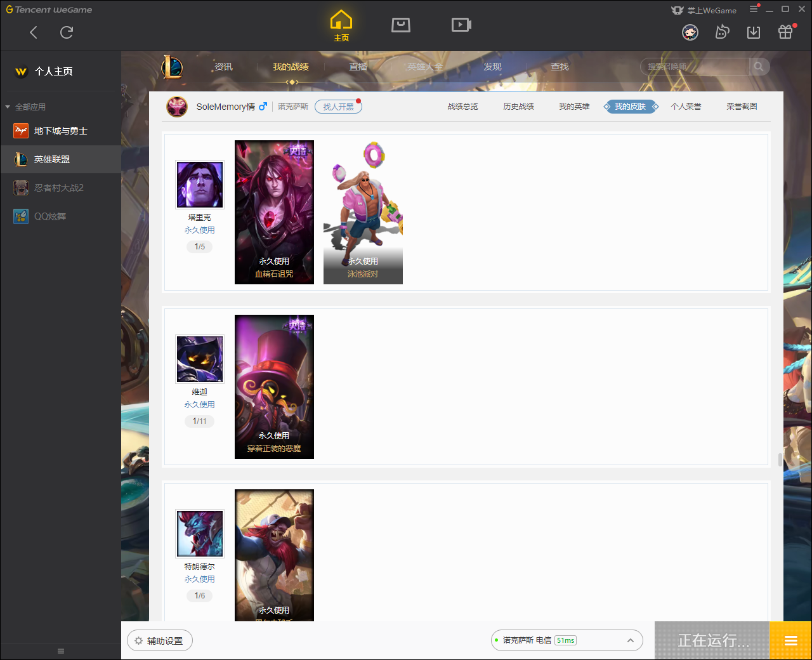The image size is (812, 660).
Task: Click the 1/6 skin count badge
Action: click(x=200, y=596)
